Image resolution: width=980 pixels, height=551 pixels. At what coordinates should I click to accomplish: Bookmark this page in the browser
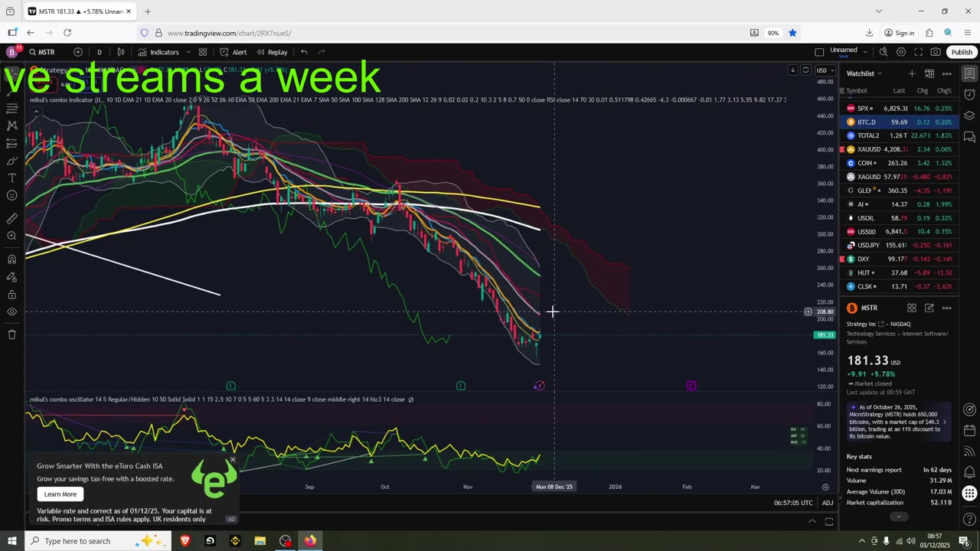point(792,33)
